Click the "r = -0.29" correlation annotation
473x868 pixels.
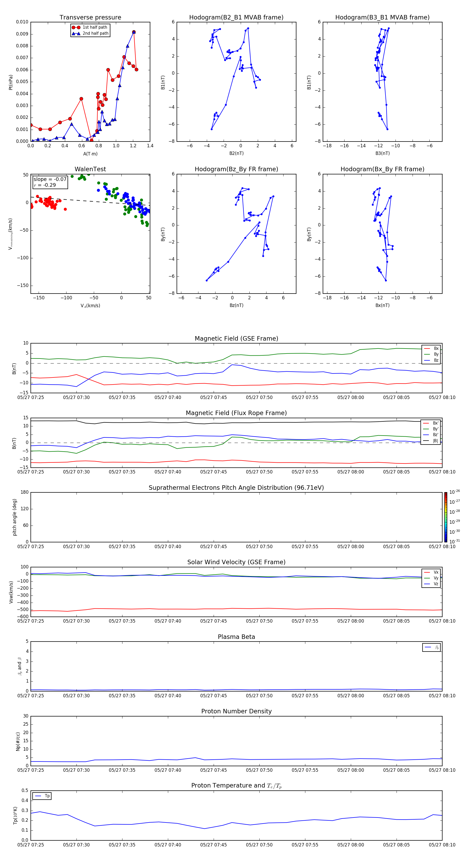pyautogui.click(x=45, y=185)
